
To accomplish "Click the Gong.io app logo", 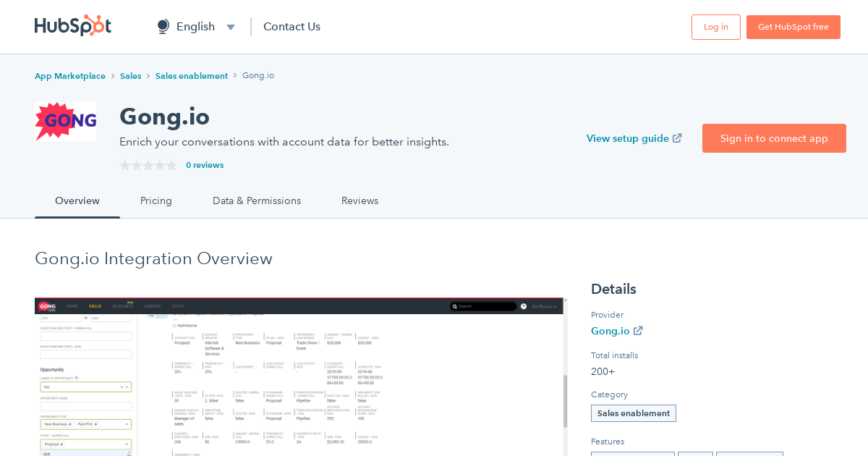I will point(65,122).
